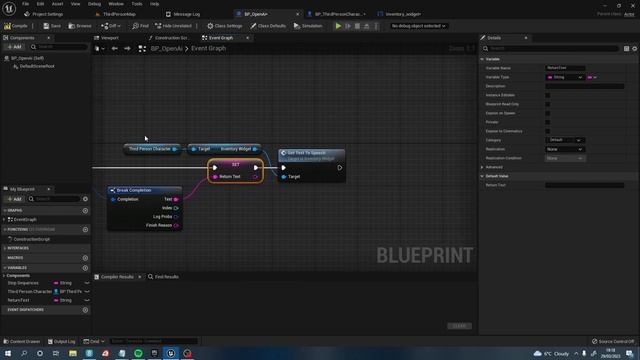640x360 pixels.
Task: Click the ReturnText variable String type pill
Action: [62, 300]
